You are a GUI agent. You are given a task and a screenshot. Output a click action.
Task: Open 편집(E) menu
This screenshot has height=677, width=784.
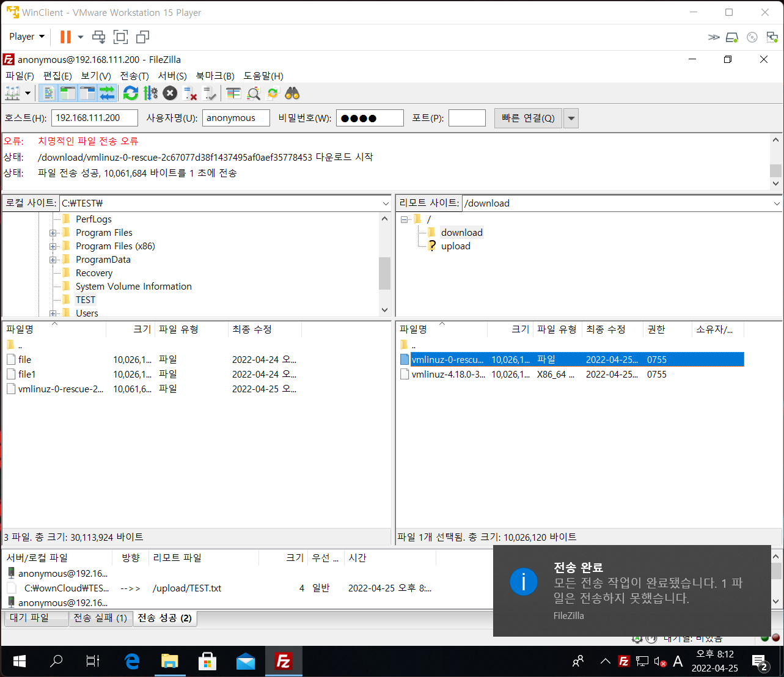[57, 76]
